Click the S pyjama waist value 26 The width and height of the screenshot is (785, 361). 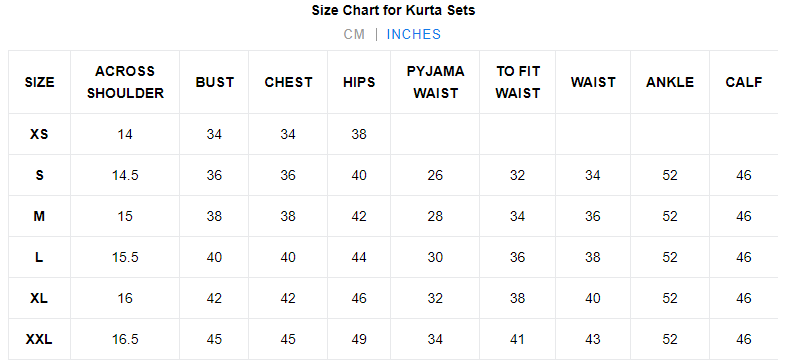(436, 175)
